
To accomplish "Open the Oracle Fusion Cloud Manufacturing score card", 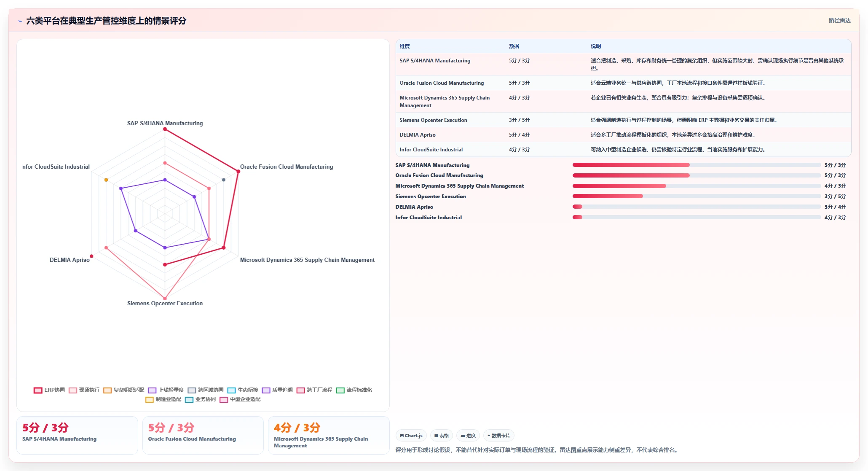I will click(203, 435).
